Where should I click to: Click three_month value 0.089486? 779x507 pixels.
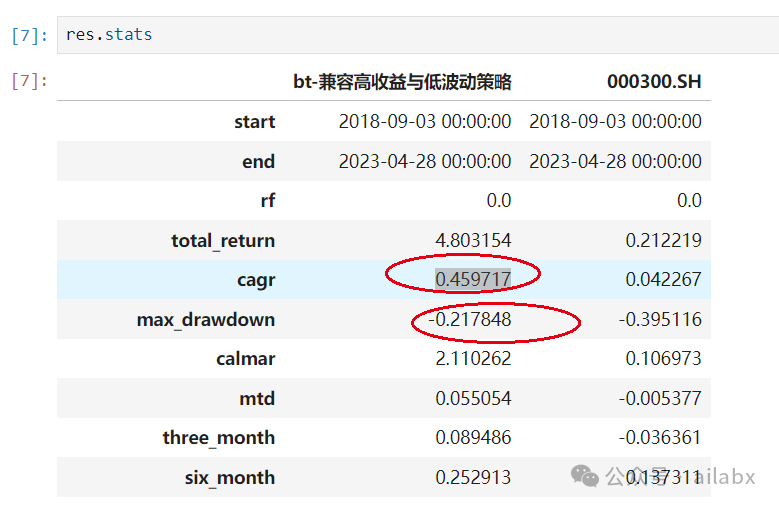pos(473,437)
